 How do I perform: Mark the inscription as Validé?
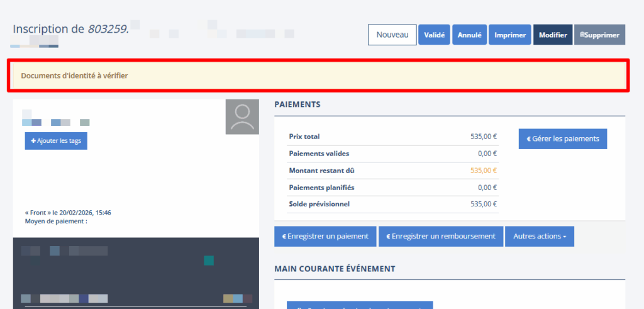435,35
